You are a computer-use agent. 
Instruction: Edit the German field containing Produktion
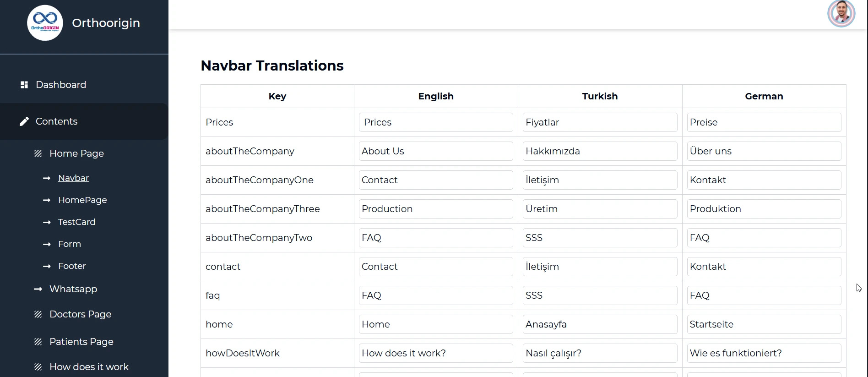[764, 209]
